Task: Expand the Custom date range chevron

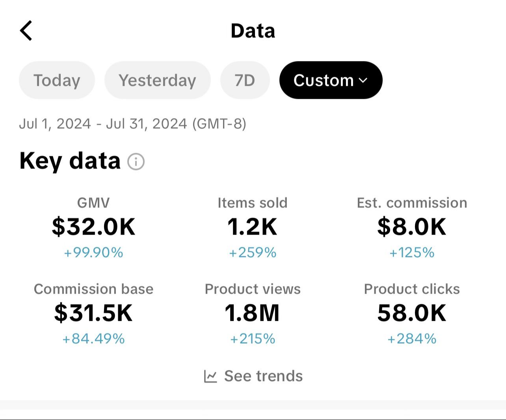Action: coord(363,80)
